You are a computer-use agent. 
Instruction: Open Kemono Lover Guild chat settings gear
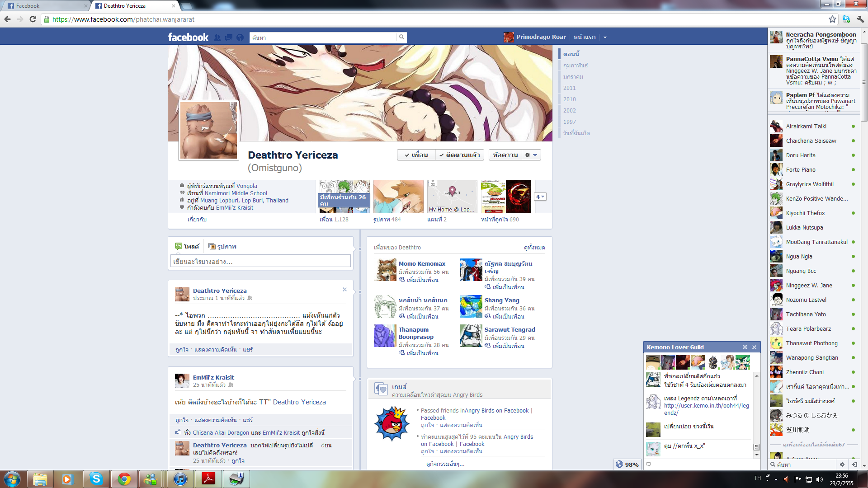745,347
